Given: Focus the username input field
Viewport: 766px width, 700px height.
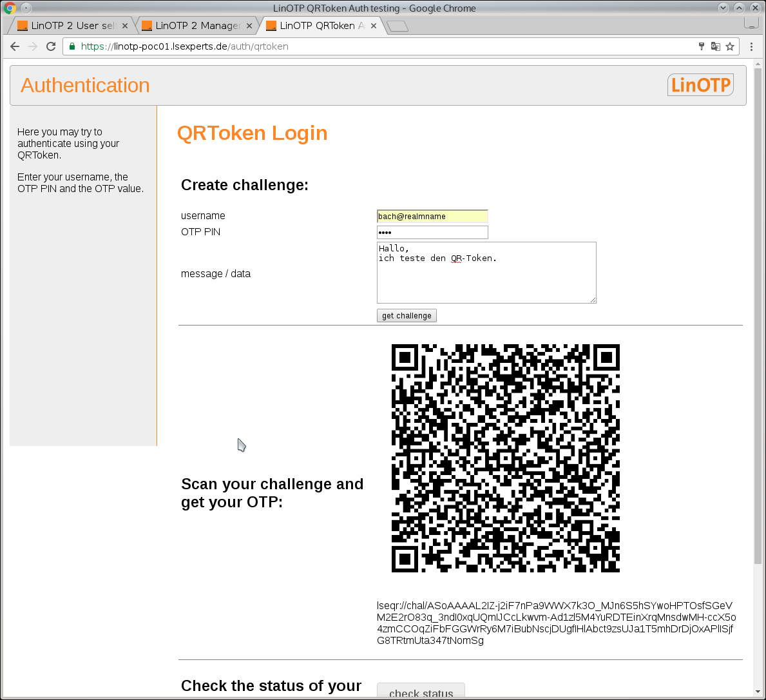Looking at the screenshot, I should tap(432, 217).
